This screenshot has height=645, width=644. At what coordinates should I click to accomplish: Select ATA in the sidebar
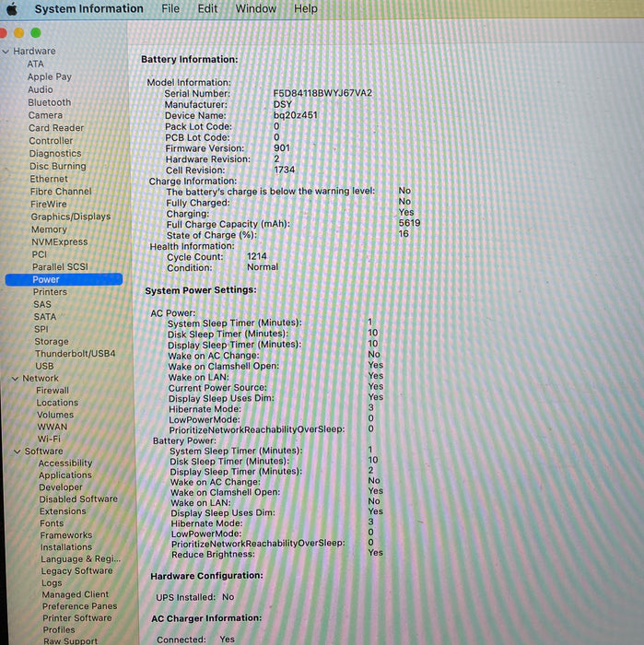click(x=35, y=64)
